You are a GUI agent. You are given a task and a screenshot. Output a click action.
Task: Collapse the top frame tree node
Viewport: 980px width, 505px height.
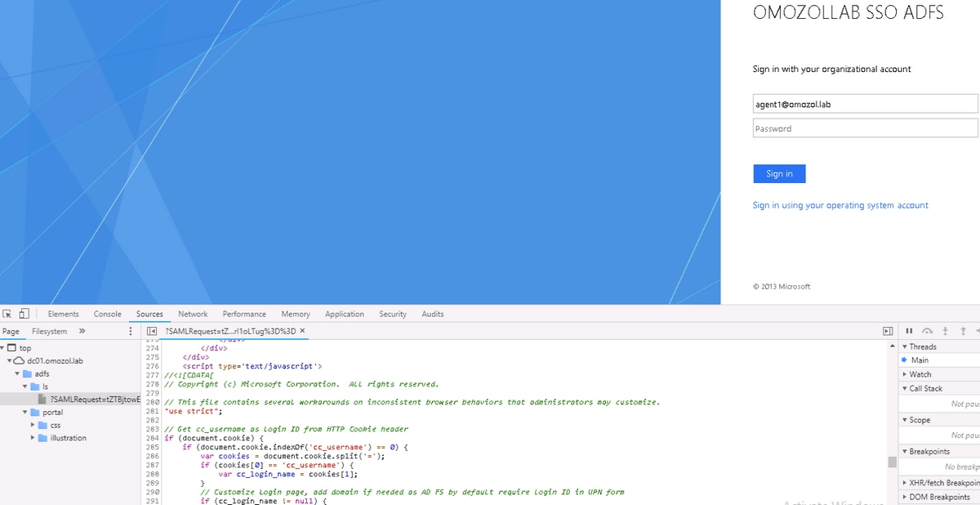click(2, 347)
